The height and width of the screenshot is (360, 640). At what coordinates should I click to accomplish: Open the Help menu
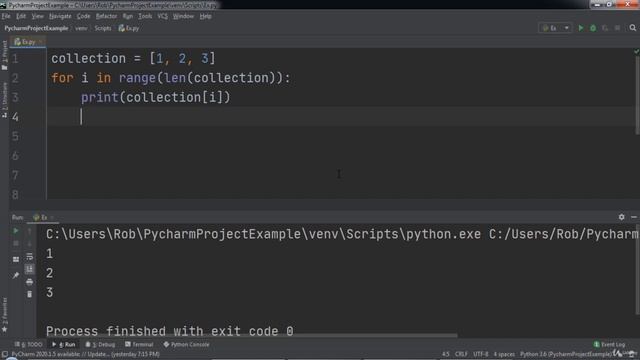point(205,16)
